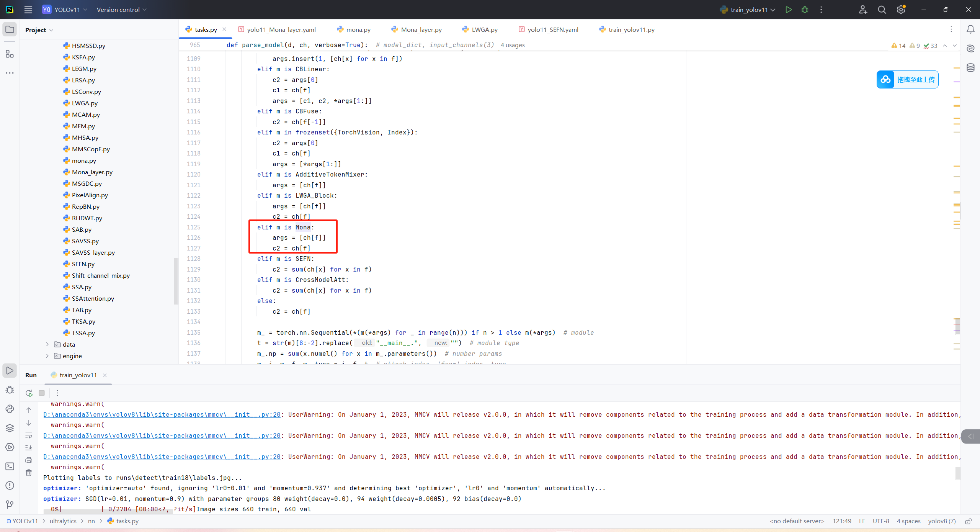
Task: Open the Terminal tool window
Action: tap(10, 466)
